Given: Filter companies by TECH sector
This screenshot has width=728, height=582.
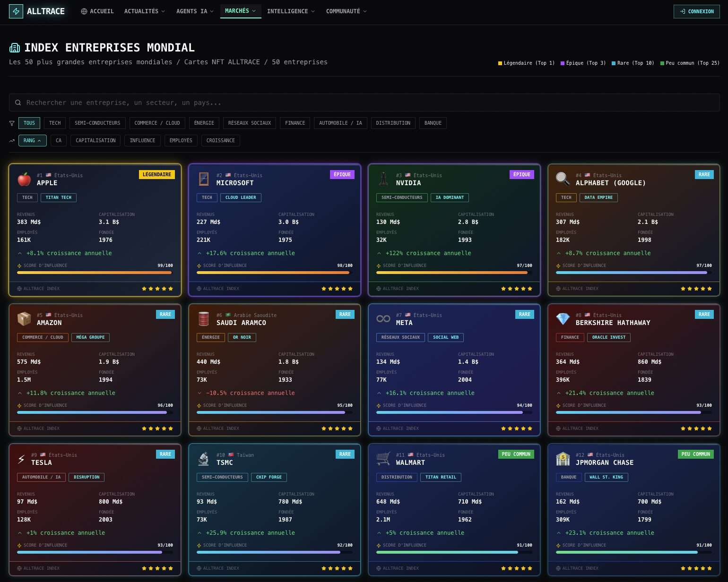Looking at the screenshot, I should pyautogui.click(x=55, y=123).
